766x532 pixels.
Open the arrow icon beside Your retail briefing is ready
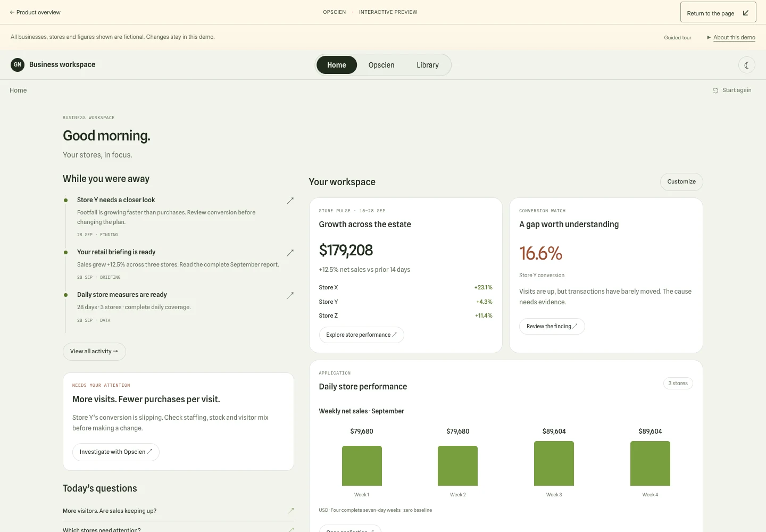(290, 253)
